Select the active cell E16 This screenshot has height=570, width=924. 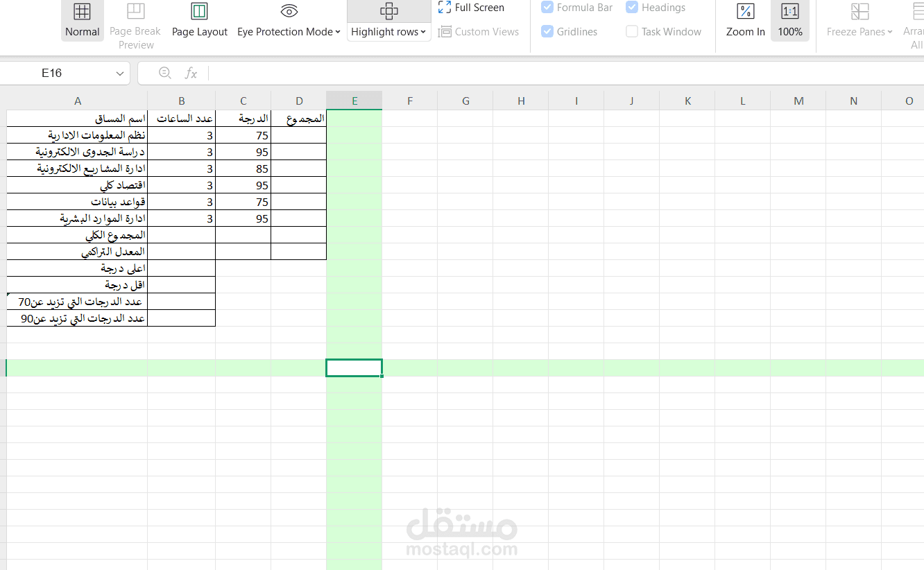354,368
